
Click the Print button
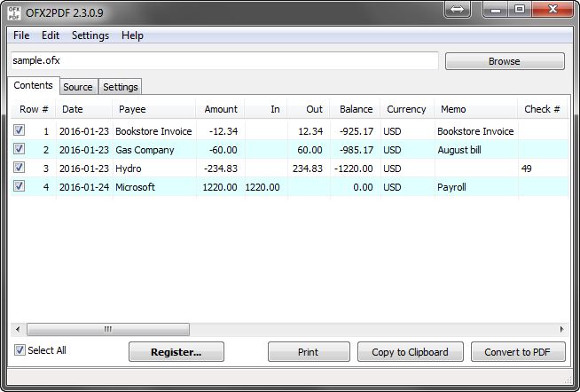pos(309,352)
